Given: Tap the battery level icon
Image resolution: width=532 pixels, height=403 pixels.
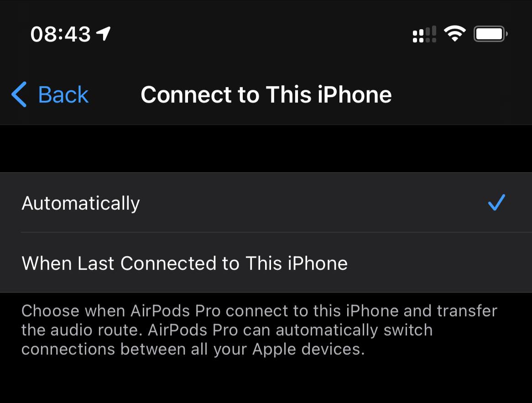Looking at the screenshot, I should 490,34.
